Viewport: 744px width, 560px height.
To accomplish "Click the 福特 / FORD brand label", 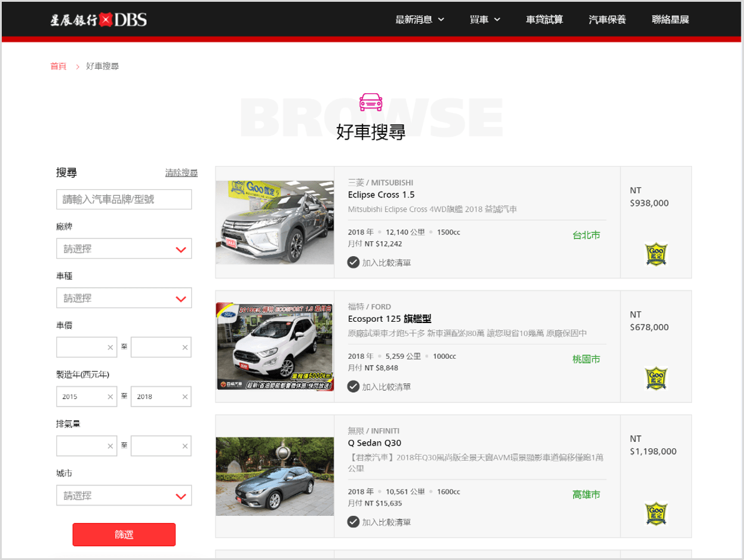I will click(x=370, y=307).
